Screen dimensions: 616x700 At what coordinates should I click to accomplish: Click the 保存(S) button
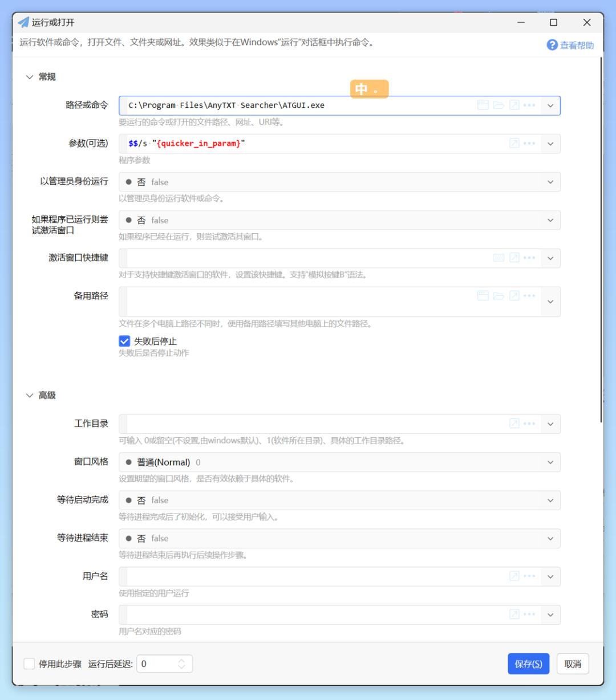coord(528,664)
